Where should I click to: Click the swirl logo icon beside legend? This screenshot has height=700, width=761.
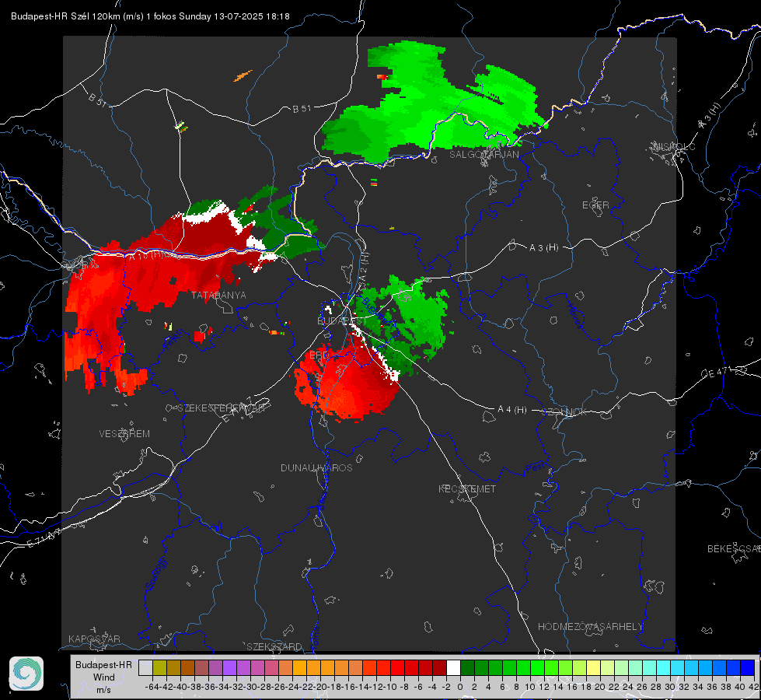(26, 674)
